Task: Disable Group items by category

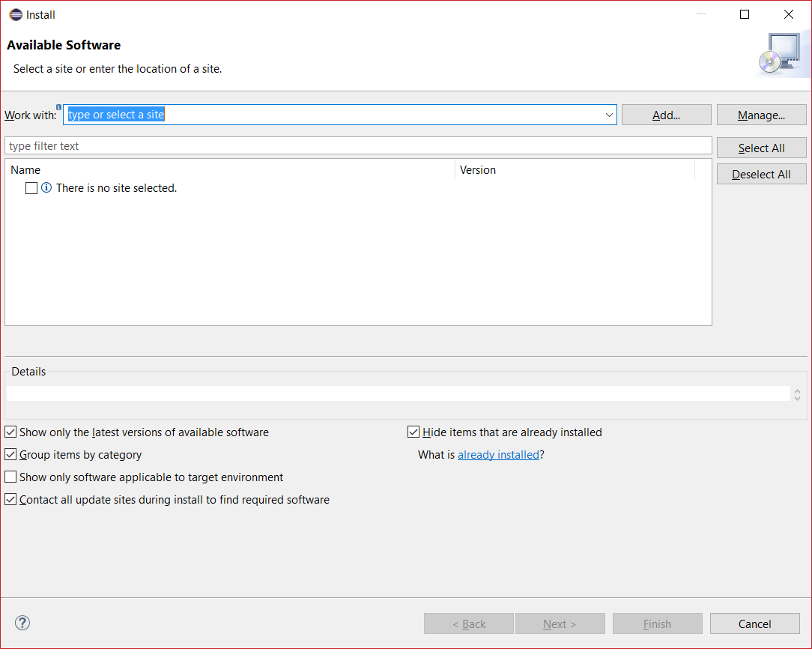Action: tap(10, 455)
